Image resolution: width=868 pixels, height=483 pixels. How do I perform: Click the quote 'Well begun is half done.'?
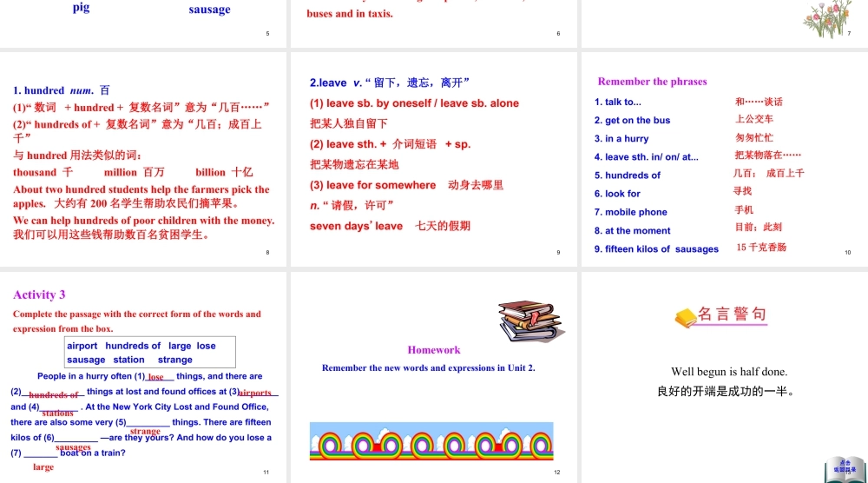[729, 372]
